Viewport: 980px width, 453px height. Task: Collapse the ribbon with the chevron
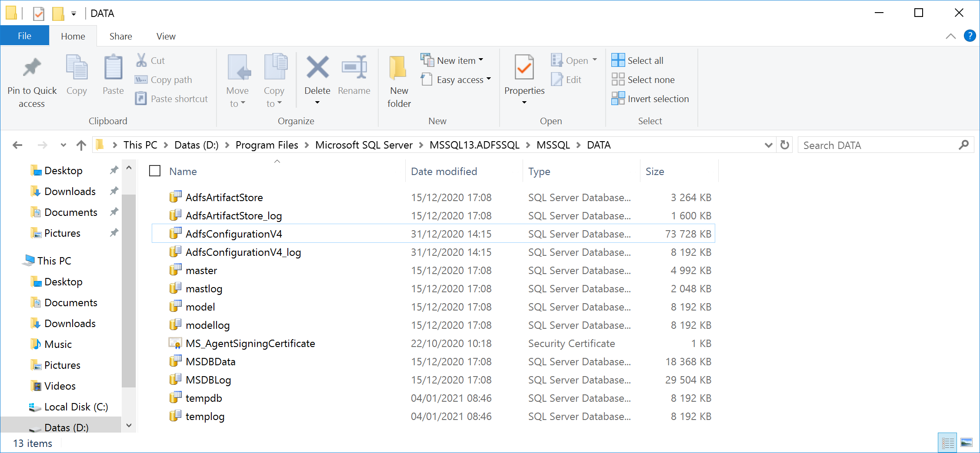(x=951, y=36)
